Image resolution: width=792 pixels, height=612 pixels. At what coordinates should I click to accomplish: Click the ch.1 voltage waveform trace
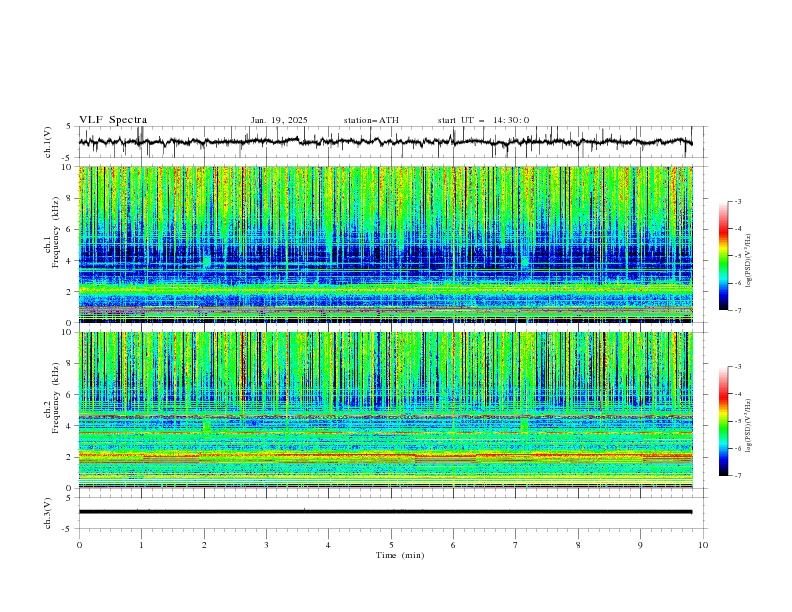point(385,142)
